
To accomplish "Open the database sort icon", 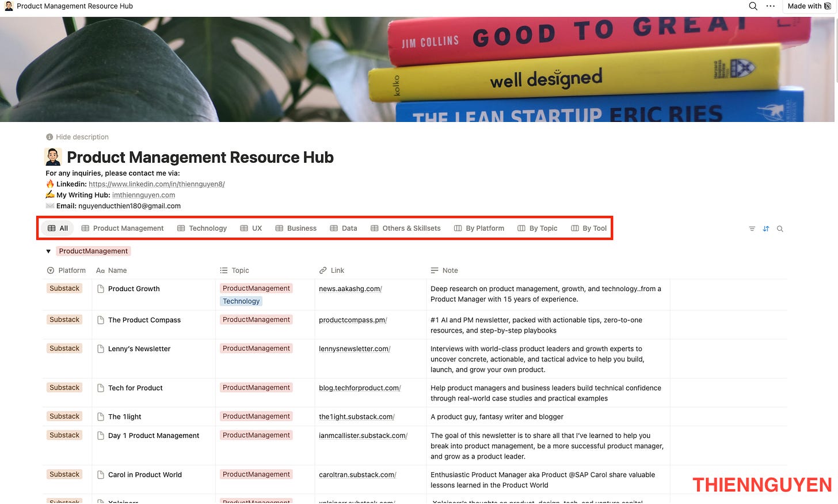I will click(x=766, y=229).
